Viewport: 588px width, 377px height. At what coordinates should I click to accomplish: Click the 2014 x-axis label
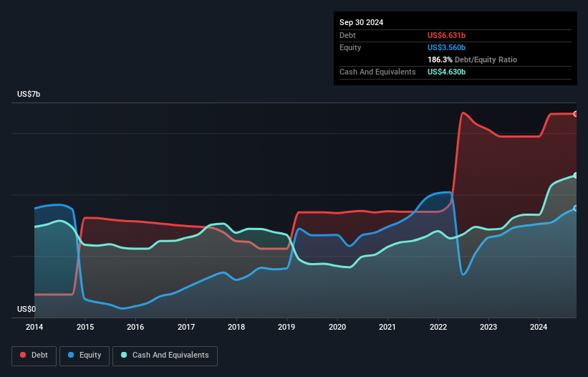click(x=34, y=327)
